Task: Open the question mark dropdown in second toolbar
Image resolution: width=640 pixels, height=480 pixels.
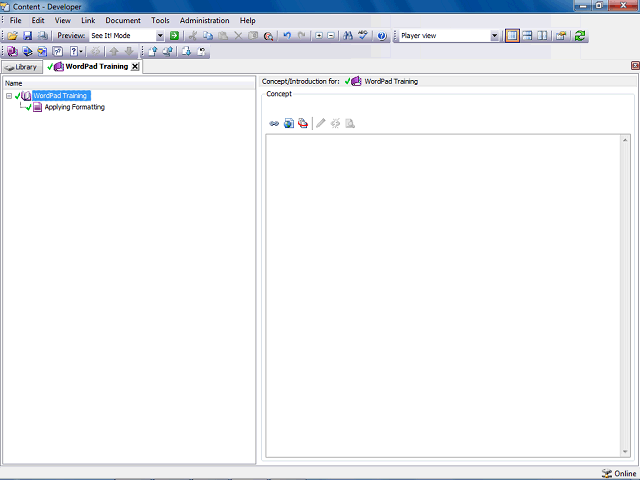Action: tap(76, 51)
